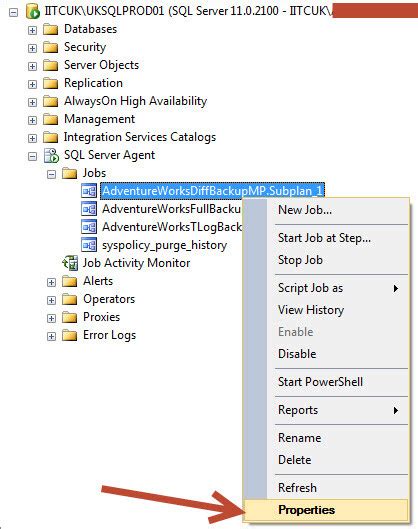Click the UKSQLPROD01 server node icon

33,11
